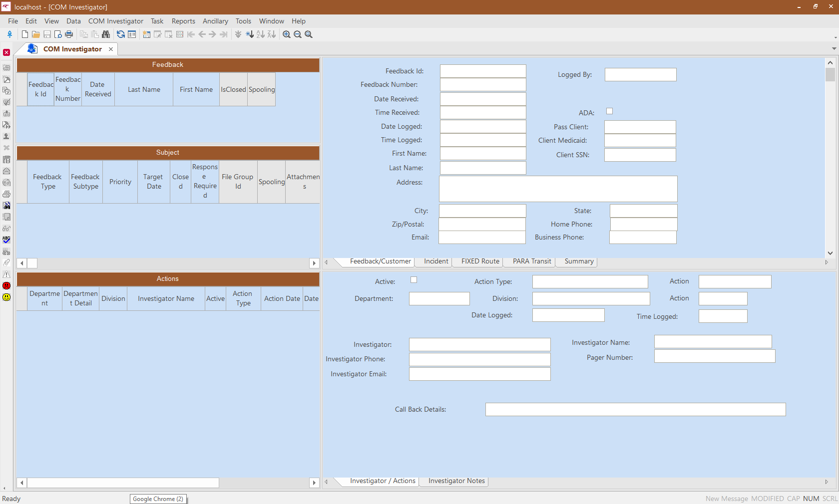The width and height of the screenshot is (839, 504).
Task: Click the Google Chrome taskbar item
Action: tap(158, 499)
